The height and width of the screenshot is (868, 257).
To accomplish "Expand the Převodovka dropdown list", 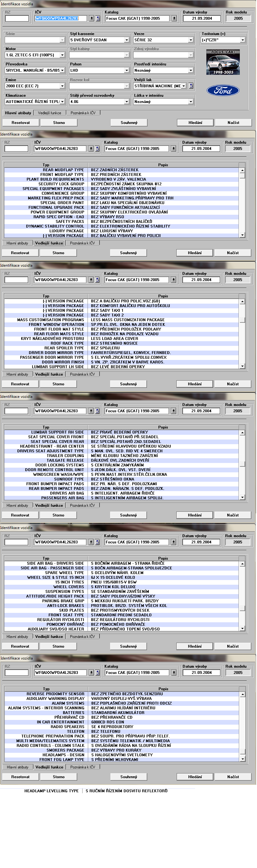I will click(x=62, y=70).
